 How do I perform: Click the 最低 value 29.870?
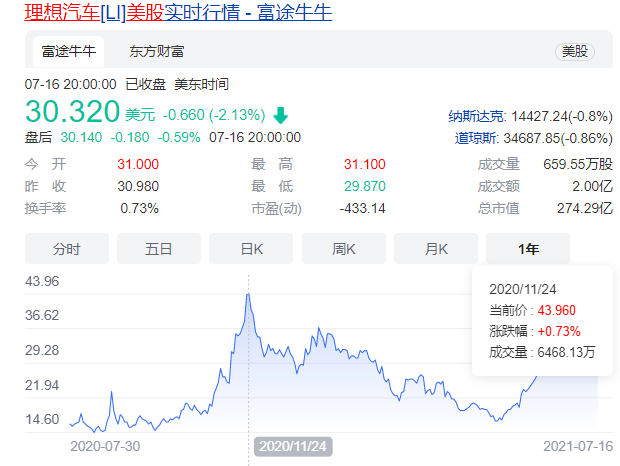[365, 186]
